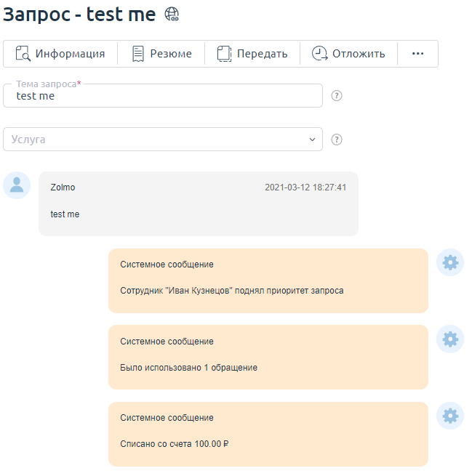This screenshot has height=476, width=472.
Task: Open the Информация panel
Action: point(60,54)
